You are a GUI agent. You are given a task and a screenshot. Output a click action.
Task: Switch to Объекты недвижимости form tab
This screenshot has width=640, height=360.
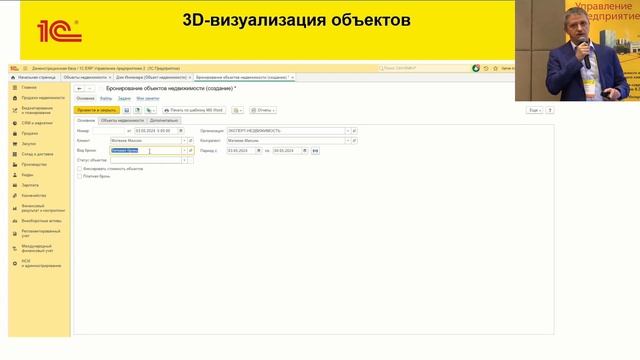point(122,120)
